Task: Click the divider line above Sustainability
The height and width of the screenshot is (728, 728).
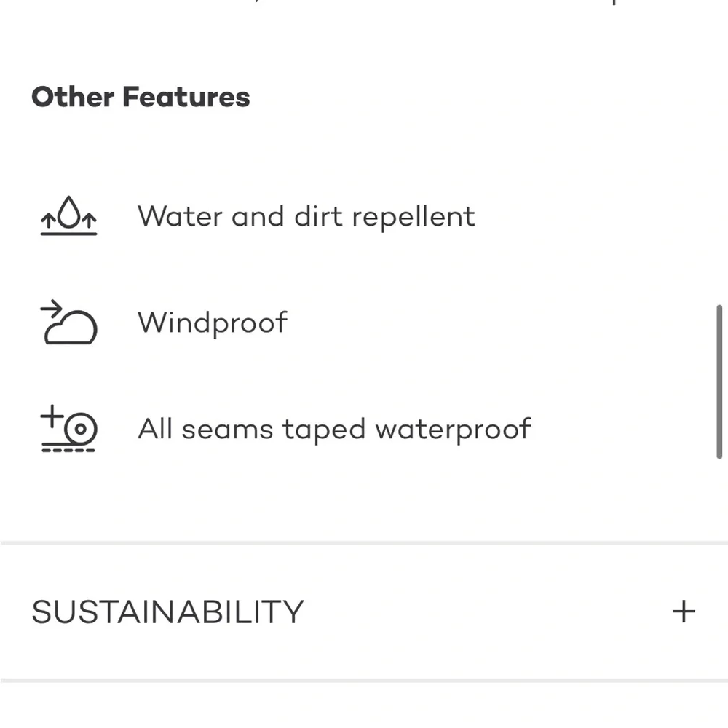Action: point(364,542)
